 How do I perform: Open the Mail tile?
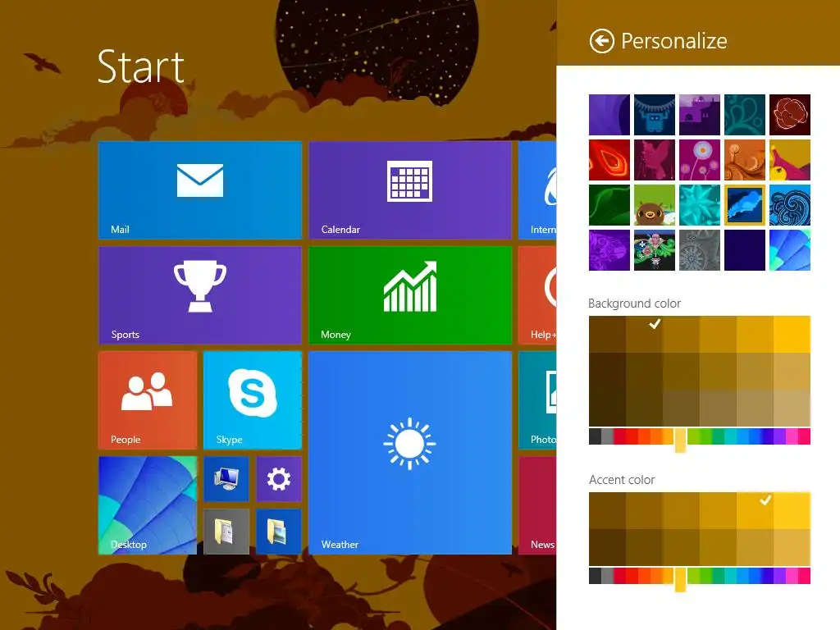point(200,189)
